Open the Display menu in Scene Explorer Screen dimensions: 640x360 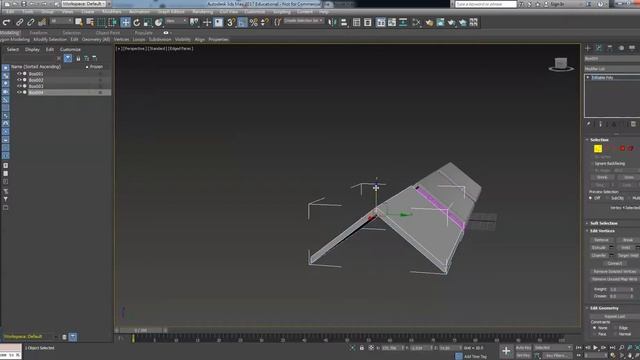(x=32, y=49)
